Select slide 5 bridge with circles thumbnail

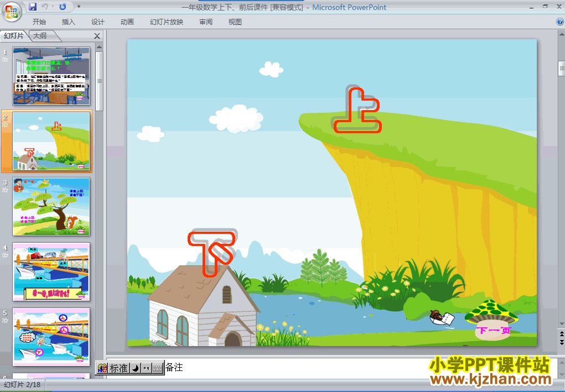point(51,337)
